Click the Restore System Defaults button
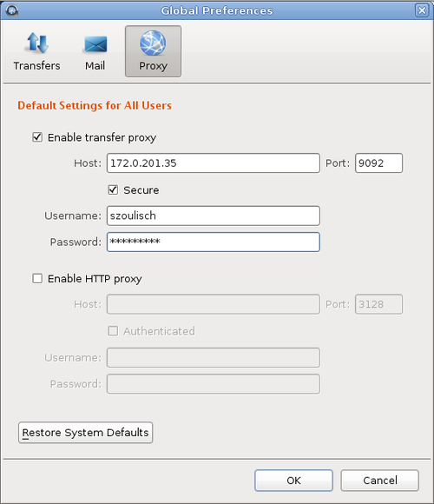Viewport: 434px width, 504px height. click(x=85, y=433)
